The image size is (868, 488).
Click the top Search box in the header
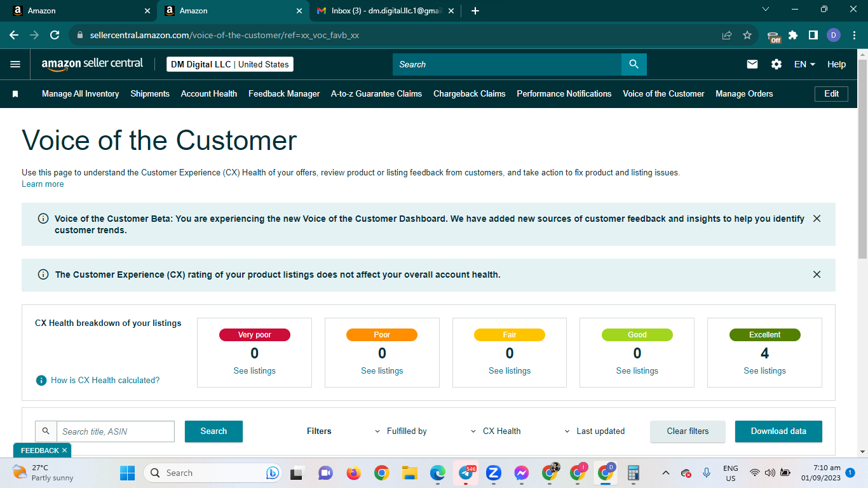coord(507,64)
